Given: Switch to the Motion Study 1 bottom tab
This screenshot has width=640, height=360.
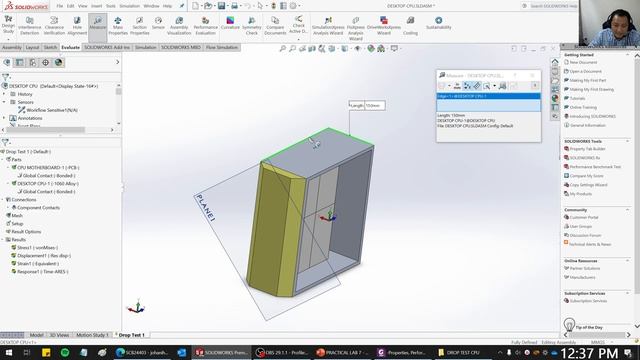Looking at the screenshot, I should click(92, 335).
